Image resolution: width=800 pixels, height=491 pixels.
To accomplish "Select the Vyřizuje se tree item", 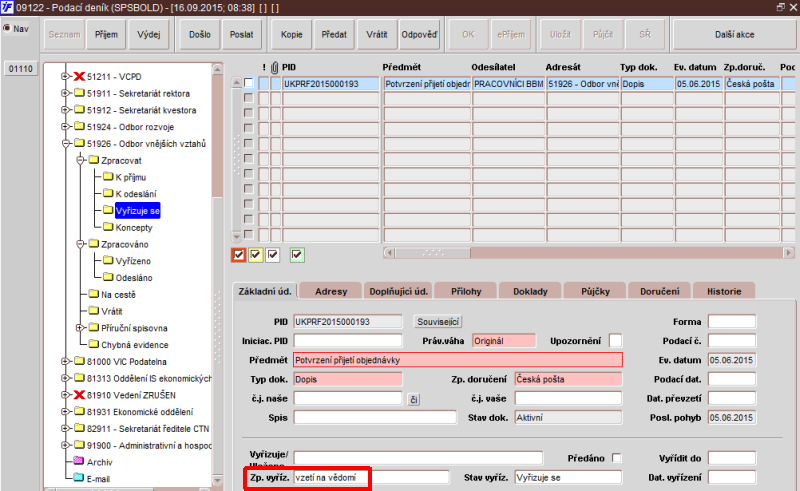I will [x=137, y=210].
